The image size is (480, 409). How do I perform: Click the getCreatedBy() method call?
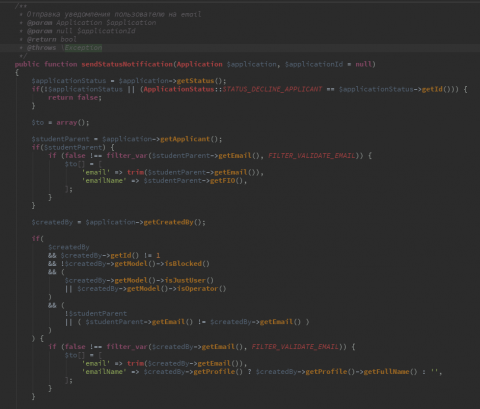(174, 222)
